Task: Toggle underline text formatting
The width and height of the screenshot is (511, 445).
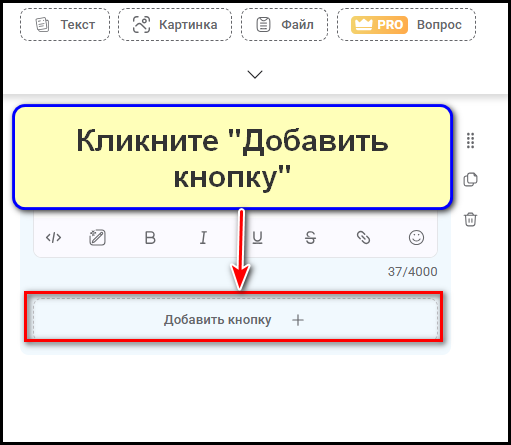Action: coord(257,238)
